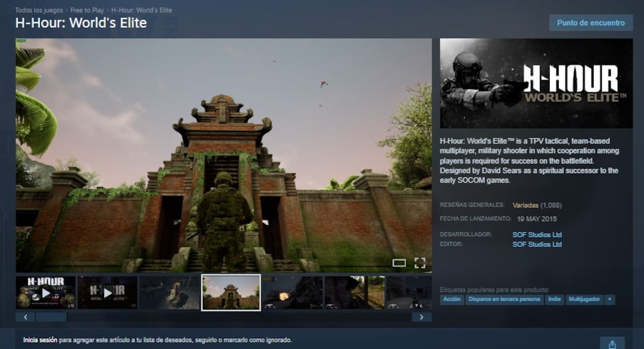Open 'Free to Play' breadcrumb link
The image size is (644, 349).
88,10
